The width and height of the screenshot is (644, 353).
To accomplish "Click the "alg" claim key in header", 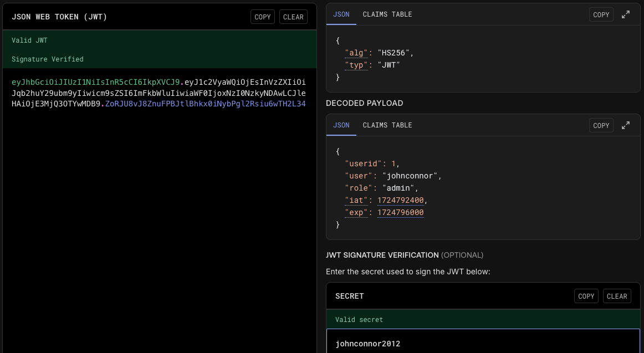I will 356,53.
